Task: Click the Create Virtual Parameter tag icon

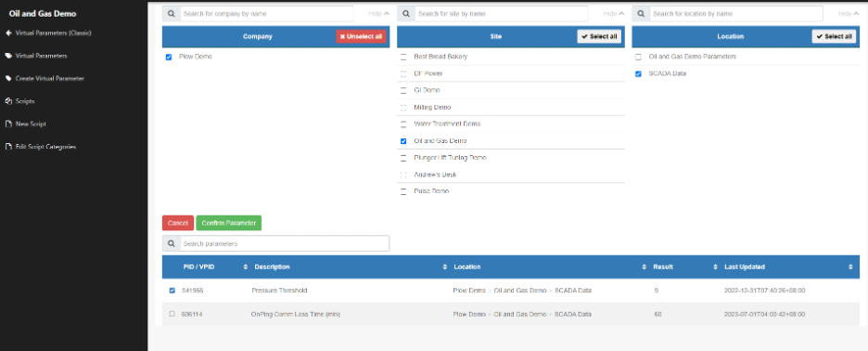Action: (8, 79)
